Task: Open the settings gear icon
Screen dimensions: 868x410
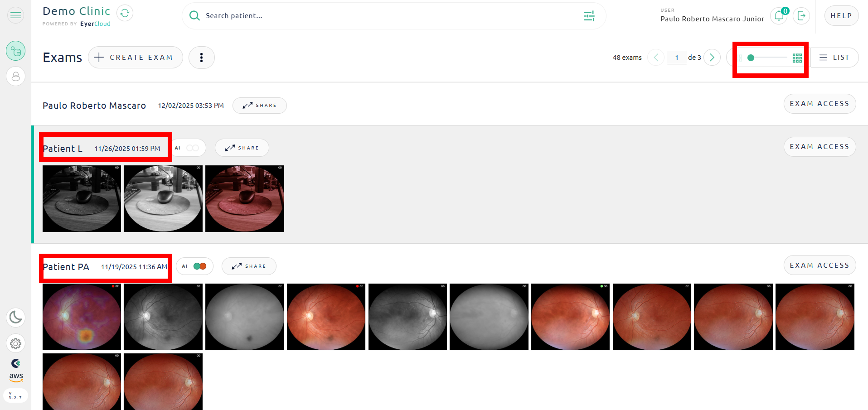Action: click(x=15, y=344)
